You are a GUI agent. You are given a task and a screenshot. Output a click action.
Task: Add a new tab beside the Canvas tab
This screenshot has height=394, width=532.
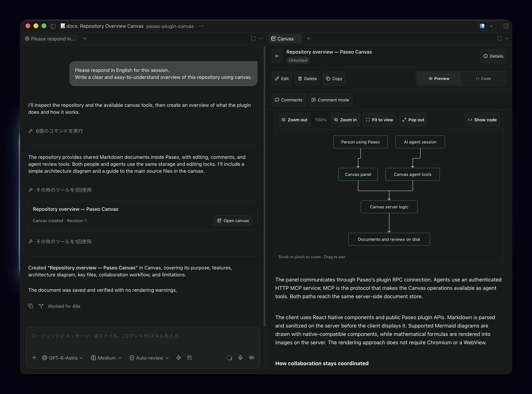[309, 39]
